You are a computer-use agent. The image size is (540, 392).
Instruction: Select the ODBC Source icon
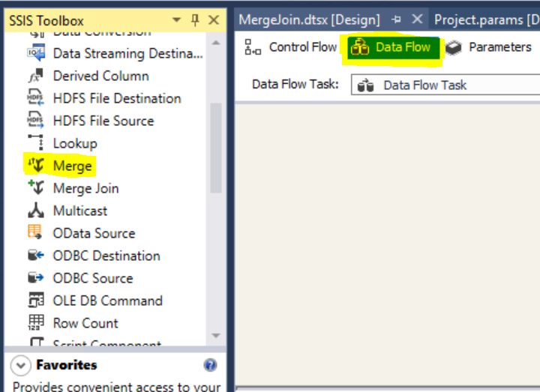[36, 278]
